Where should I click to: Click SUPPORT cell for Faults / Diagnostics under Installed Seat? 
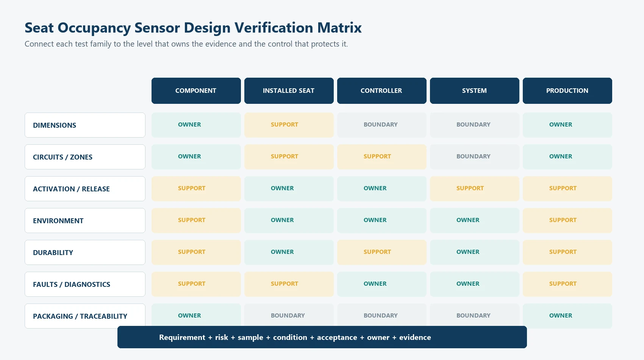tap(289, 284)
